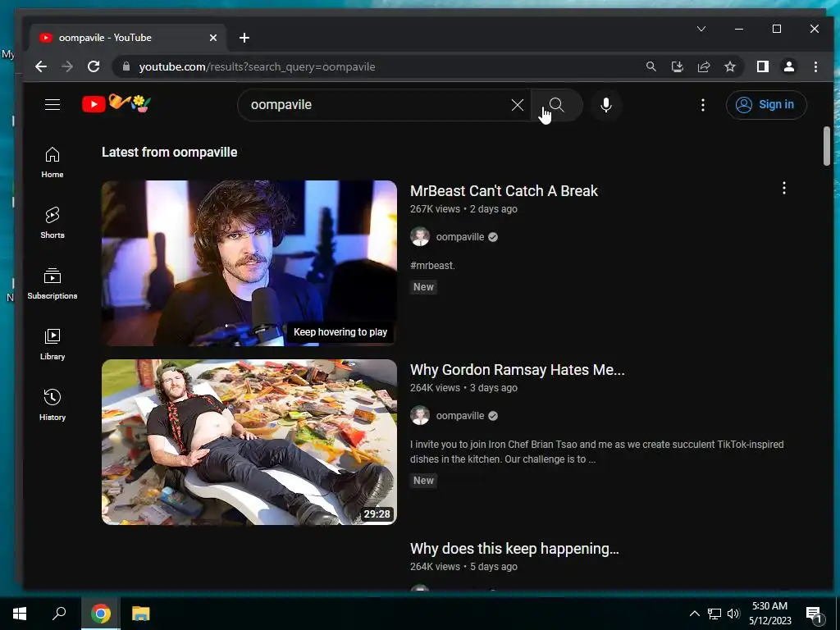Open History in the sidebar
Screen dimensions: 840x630
52,405
